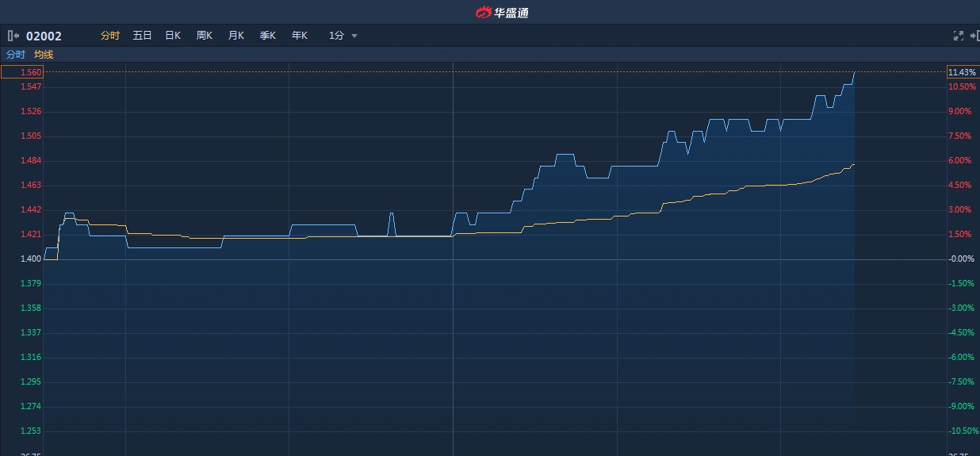Switch to 年K chart tab
Viewport: 980px width, 456px height.
[300, 36]
